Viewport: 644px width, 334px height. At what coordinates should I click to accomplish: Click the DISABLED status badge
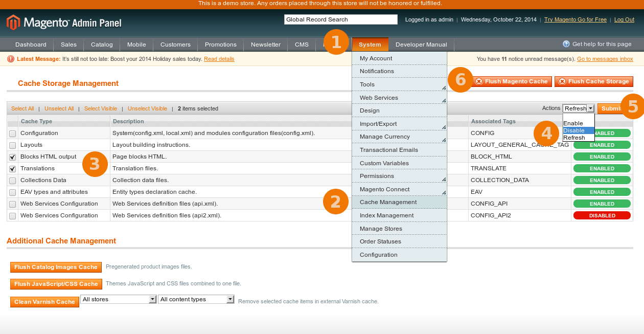click(x=602, y=215)
